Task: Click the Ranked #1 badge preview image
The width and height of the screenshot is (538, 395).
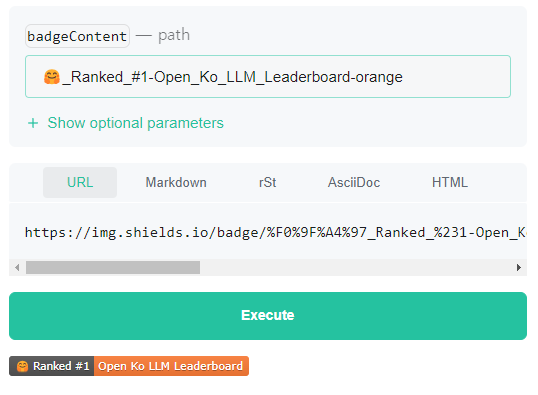Action: 129,366
